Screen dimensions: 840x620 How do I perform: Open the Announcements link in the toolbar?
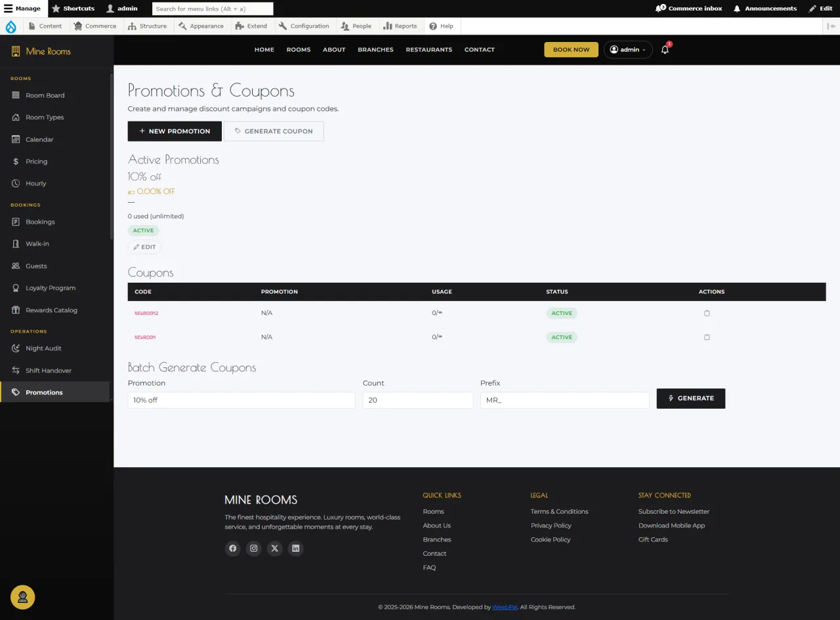click(765, 9)
